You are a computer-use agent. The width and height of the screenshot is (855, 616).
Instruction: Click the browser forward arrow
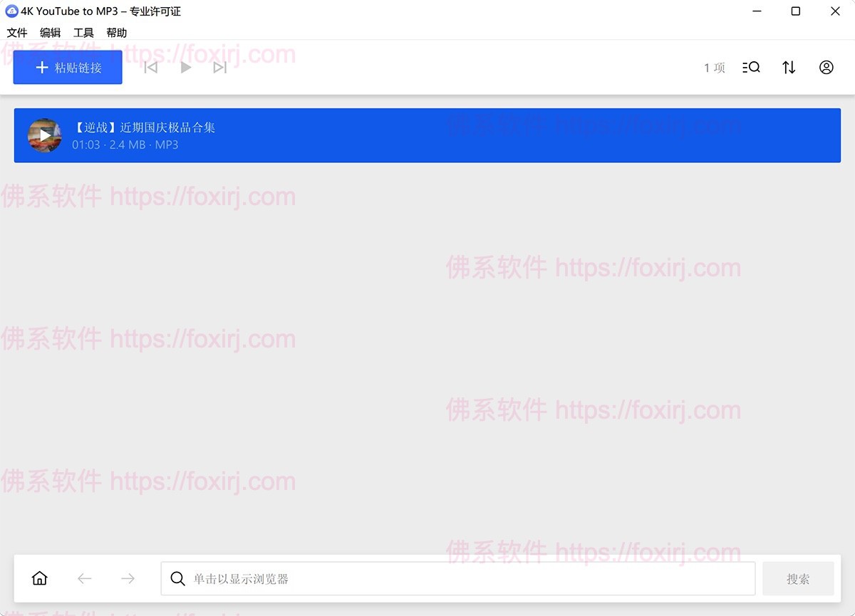point(127,578)
